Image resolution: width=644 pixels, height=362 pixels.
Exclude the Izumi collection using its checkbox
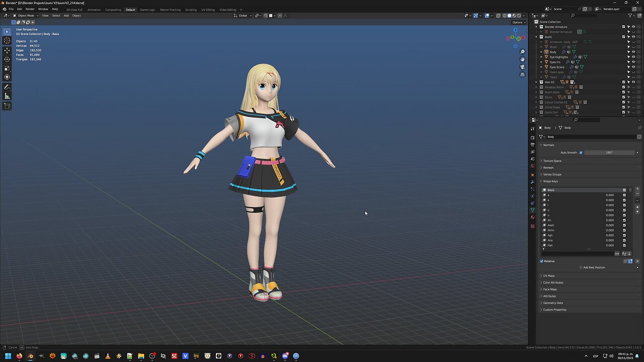pos(624,37)
